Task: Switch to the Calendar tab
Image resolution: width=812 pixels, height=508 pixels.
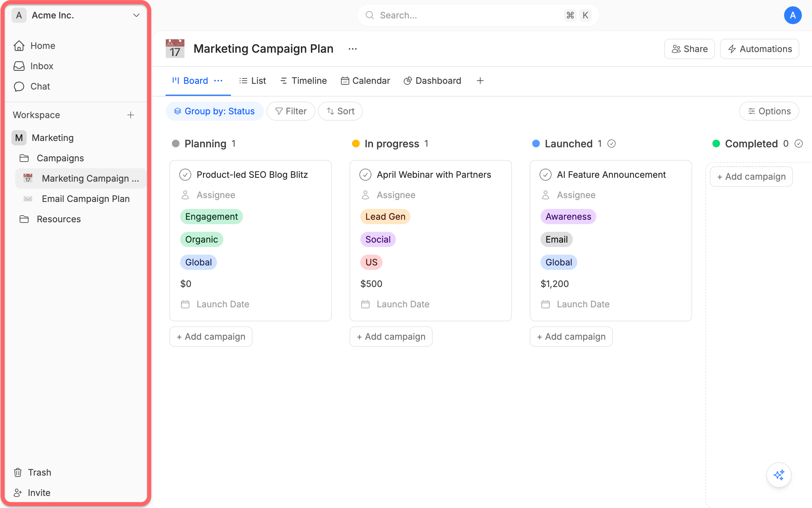Action: (x=365, y=81)
